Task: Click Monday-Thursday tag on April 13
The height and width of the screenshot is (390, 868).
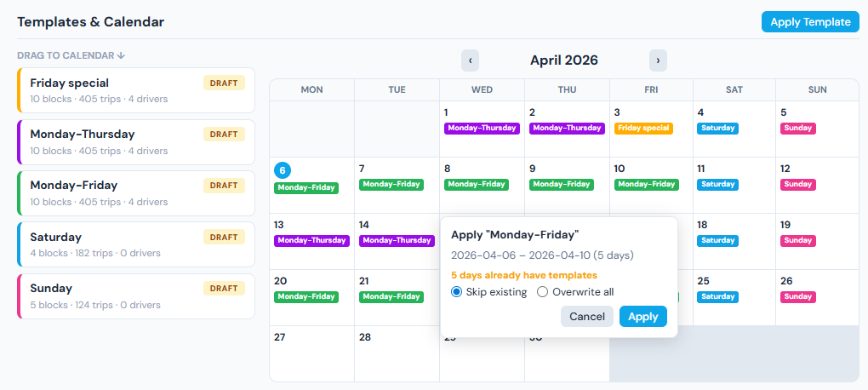Action: tap(311, 241)
